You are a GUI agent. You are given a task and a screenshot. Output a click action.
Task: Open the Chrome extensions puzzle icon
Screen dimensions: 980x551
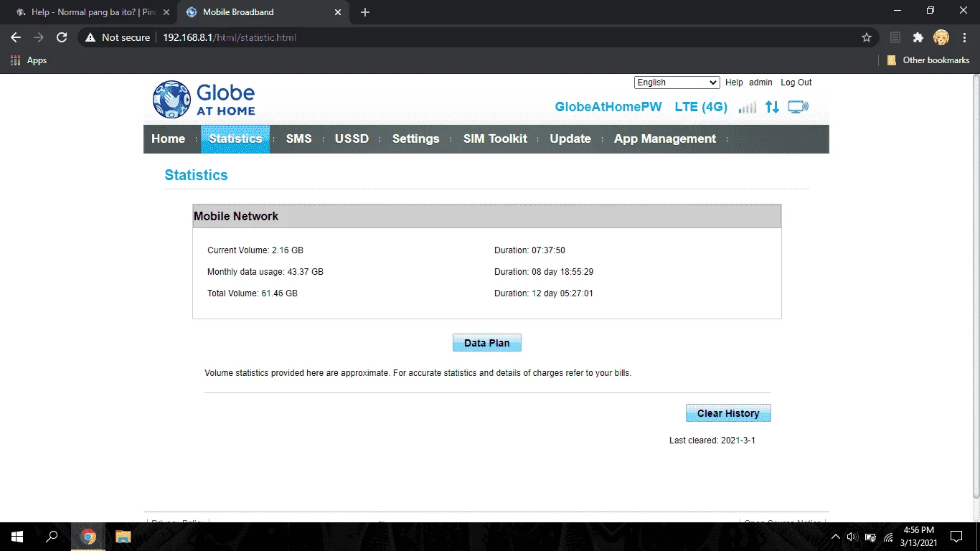(x=918, y=37)
